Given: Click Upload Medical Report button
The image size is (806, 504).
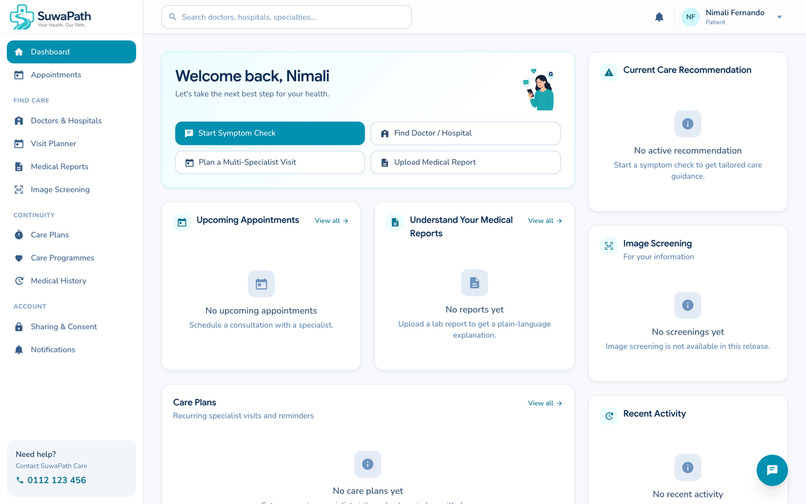Looking at the screenshot, I should pos(465,163).
